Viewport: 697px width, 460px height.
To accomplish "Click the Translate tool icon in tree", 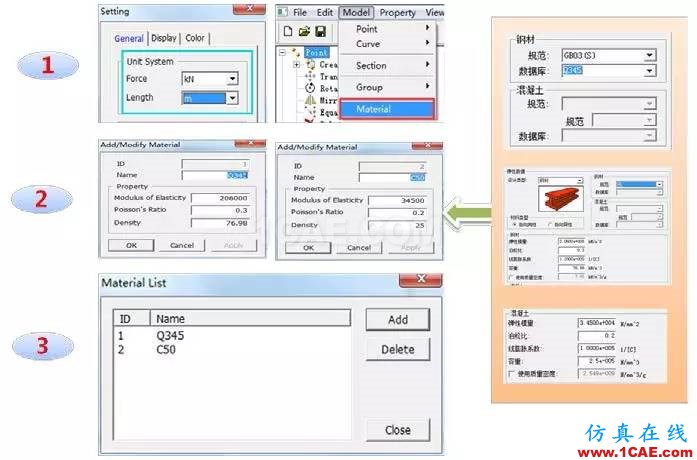I will [310, 76].
